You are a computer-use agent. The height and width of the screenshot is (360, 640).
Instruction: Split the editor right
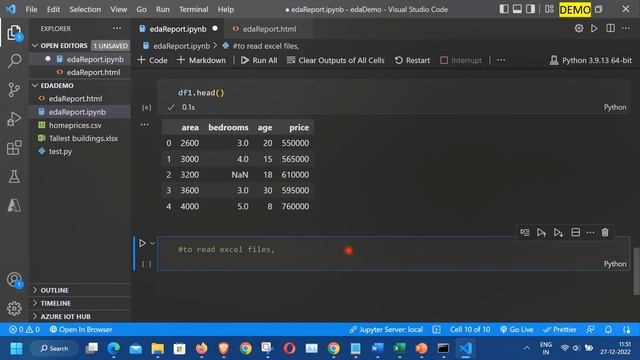click(x=610, y=29)
